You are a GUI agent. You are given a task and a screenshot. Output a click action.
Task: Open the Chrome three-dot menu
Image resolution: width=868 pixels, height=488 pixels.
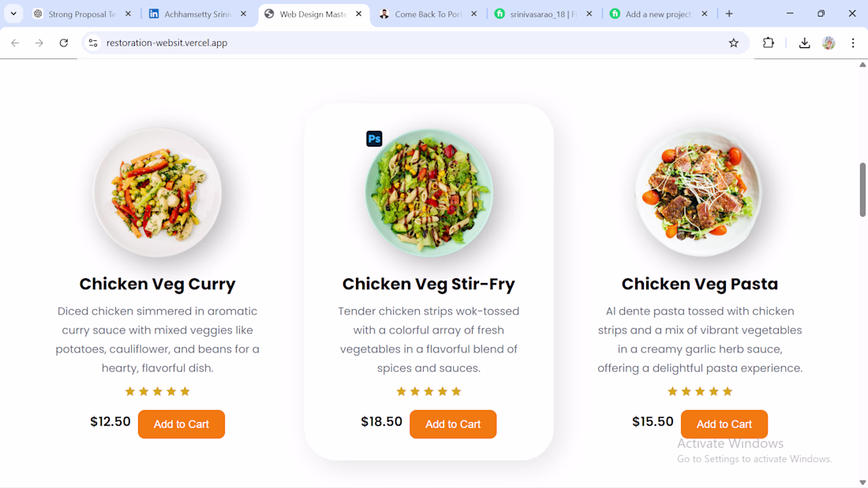pos(853,43)
